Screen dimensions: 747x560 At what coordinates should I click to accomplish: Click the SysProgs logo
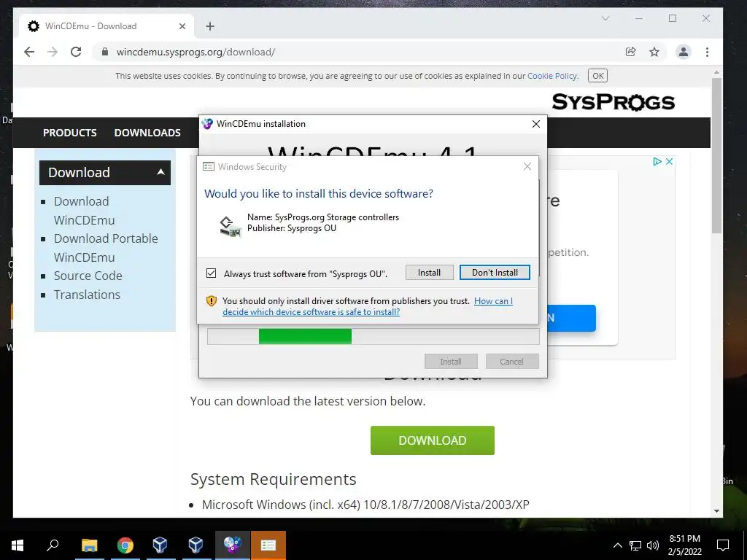(x=613, y=102)
